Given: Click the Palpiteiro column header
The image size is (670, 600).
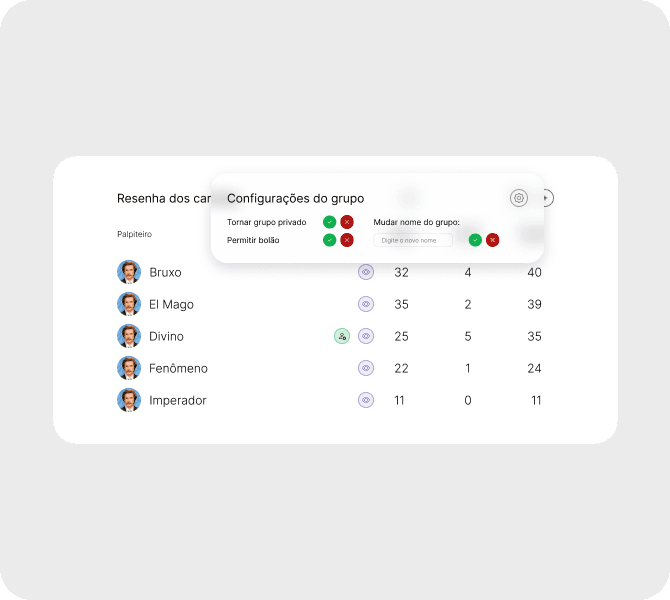Looking at the screenshot, I should pyautogui.click(x=135, y=234).
